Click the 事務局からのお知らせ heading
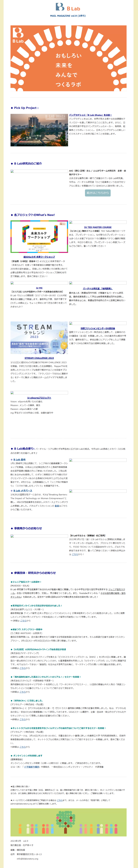The image size is (138, 868). (28, 528)
